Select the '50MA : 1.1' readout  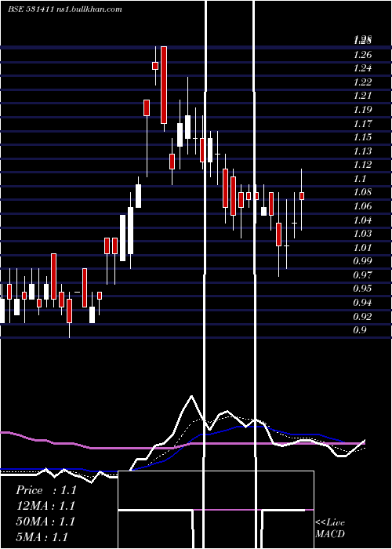pyautogui.click(x=45, y=522)
